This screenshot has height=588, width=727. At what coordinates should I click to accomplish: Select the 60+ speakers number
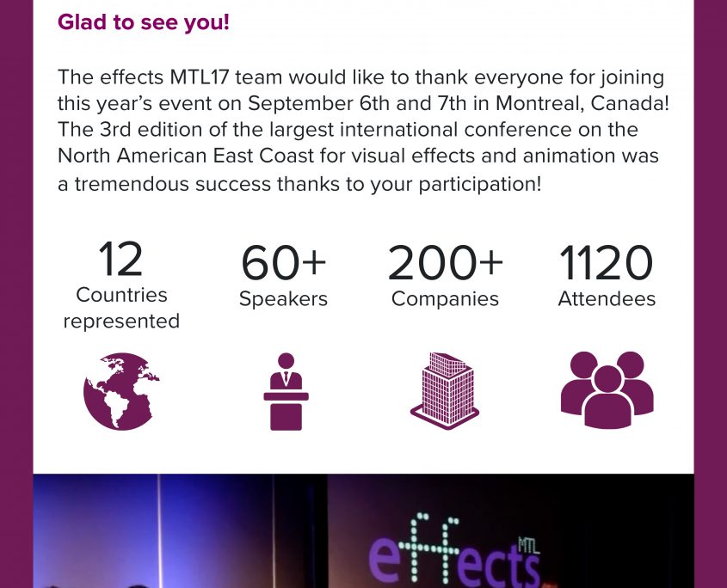pos(284,263)
